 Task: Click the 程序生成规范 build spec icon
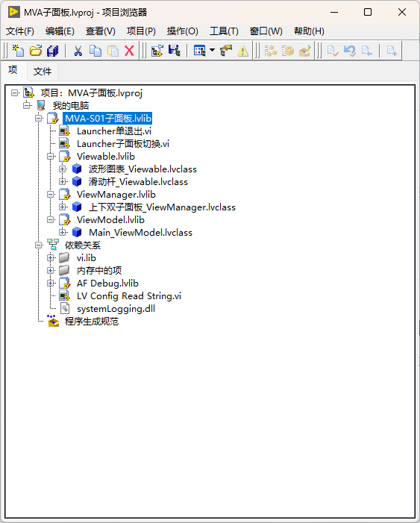point(53,321)
